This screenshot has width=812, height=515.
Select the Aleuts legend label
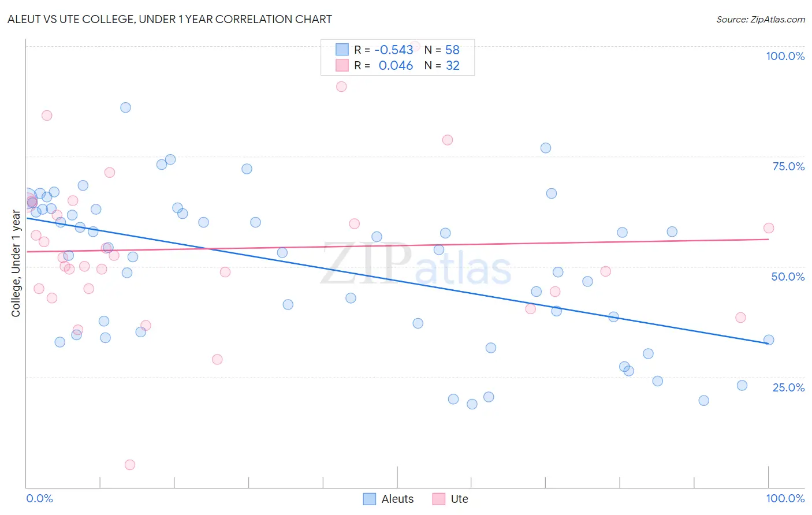(x=397, y=499)
